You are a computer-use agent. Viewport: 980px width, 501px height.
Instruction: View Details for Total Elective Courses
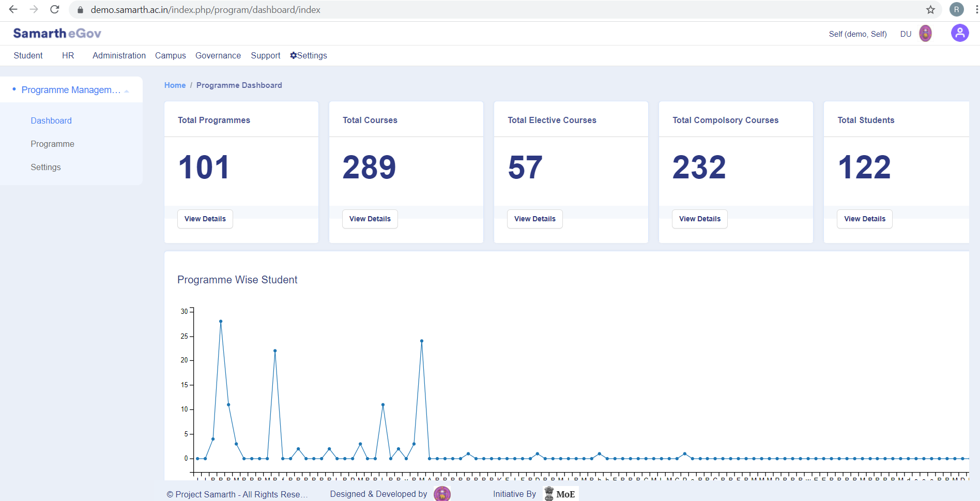[x=535, y=219]
